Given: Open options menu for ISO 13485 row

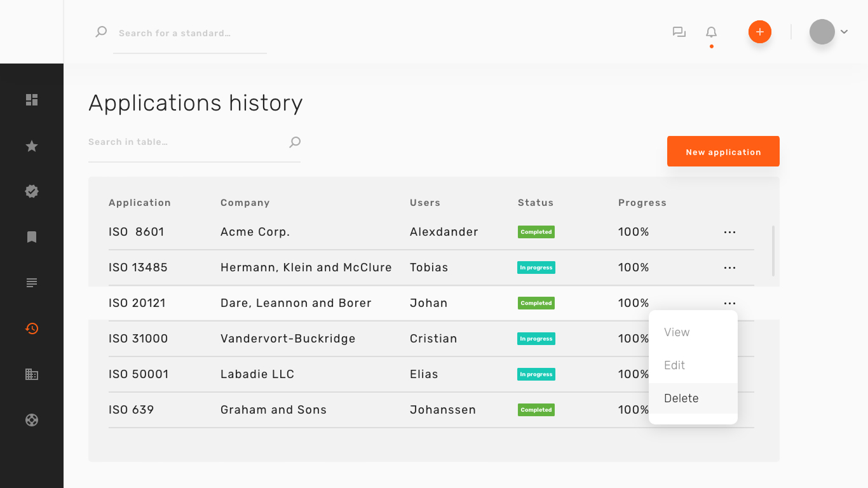Looking at the screenshot, I should (729, 268).
